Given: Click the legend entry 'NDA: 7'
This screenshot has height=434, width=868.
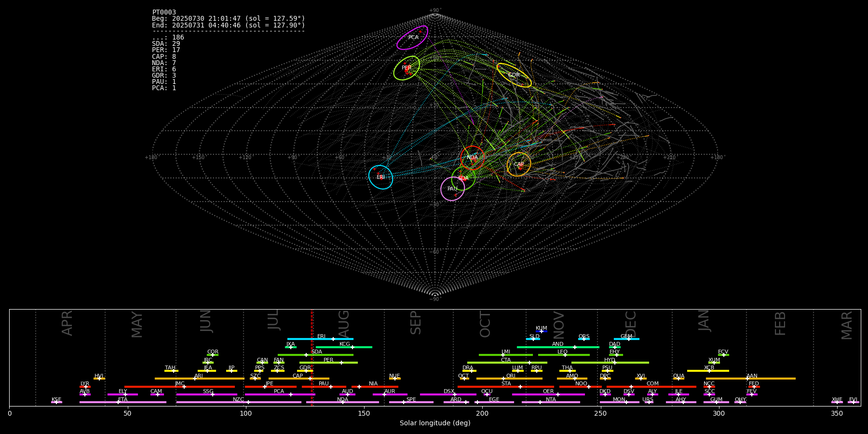Looking at the screenshot, I should [x=164, y=63].
